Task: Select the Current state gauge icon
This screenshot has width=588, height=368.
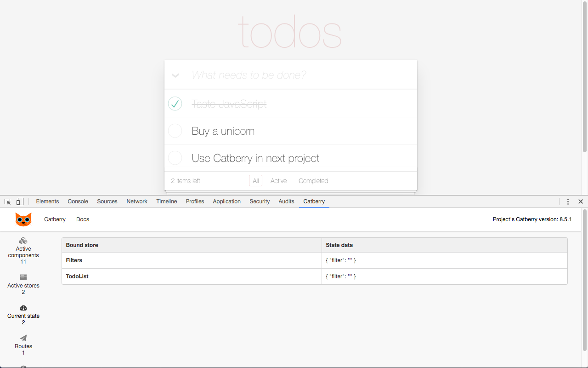Action: coord(23,308)
